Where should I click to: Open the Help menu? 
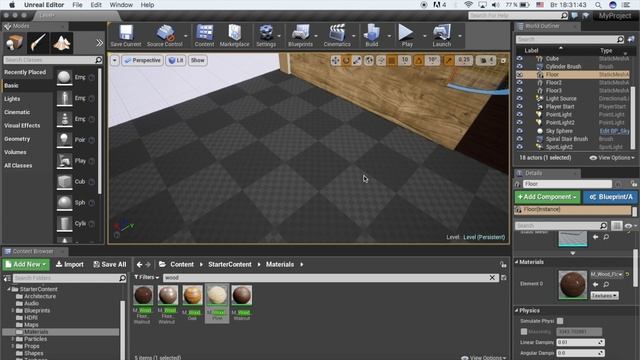pyautogui.click(x=147, y=5)
